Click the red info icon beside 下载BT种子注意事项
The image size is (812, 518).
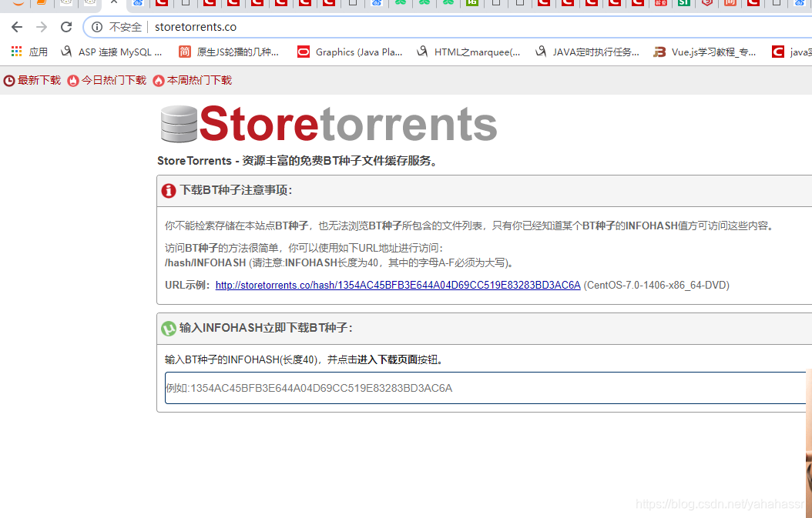coord(168,190)
